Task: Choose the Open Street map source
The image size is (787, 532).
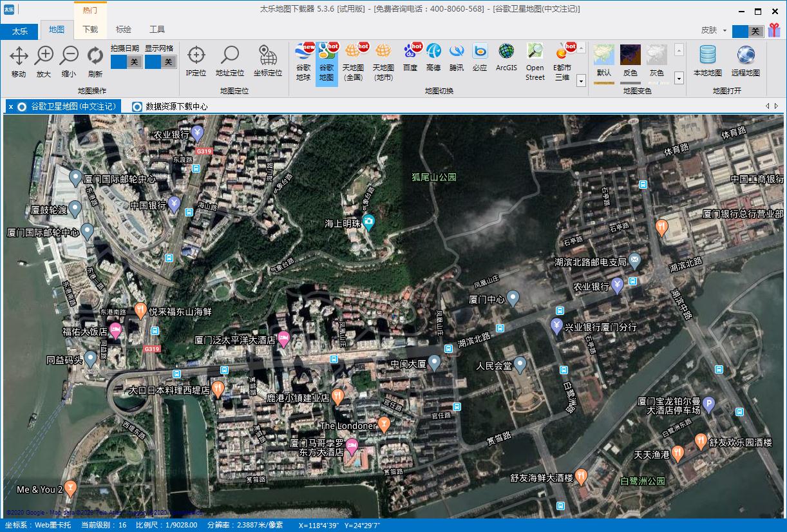Action: click(535, 62)
